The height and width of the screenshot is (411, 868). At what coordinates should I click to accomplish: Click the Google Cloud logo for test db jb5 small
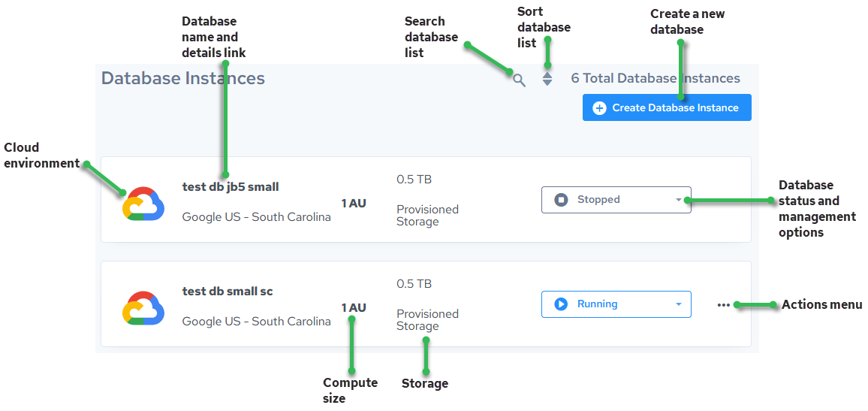[143, 204]
